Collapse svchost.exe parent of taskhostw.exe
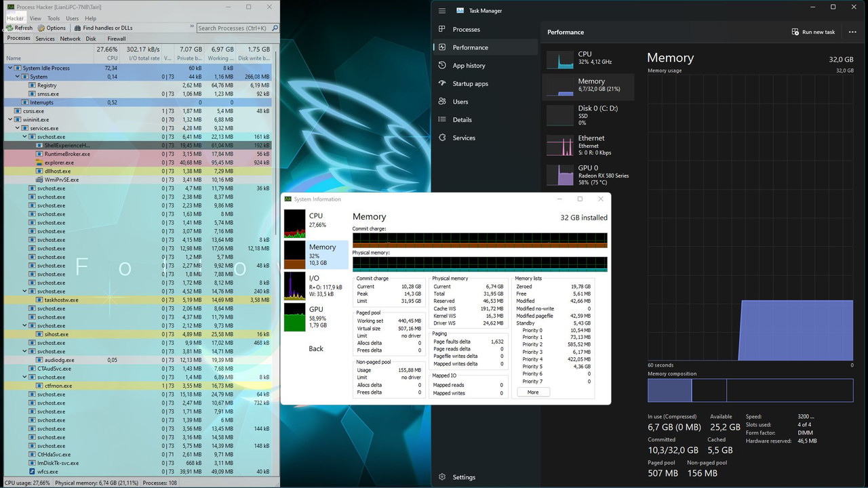Image resolution: width=868 pixels, height=488 pixels. click(25, 291)
